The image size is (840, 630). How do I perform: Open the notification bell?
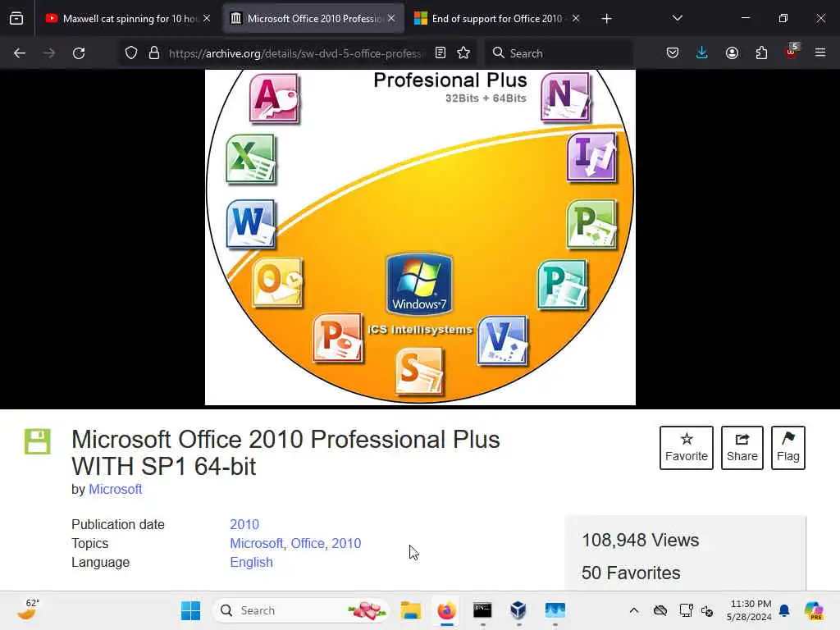[x=784, y=610]
